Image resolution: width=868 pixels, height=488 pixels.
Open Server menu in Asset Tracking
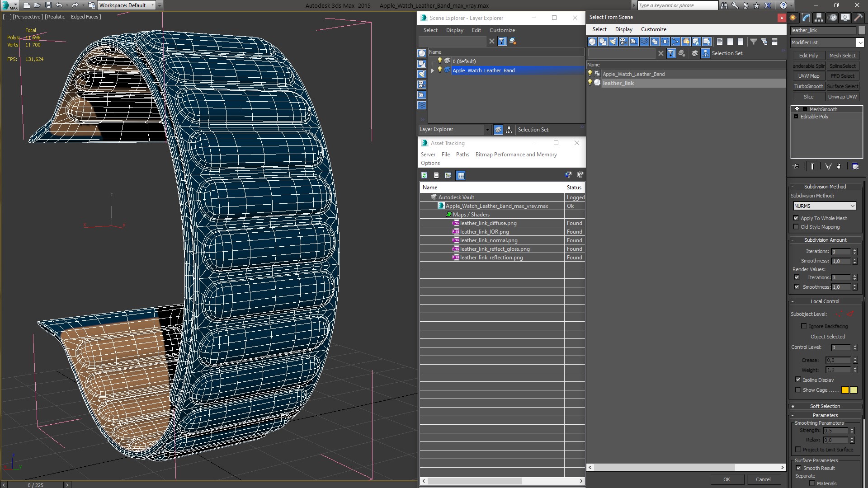point(428,155)
